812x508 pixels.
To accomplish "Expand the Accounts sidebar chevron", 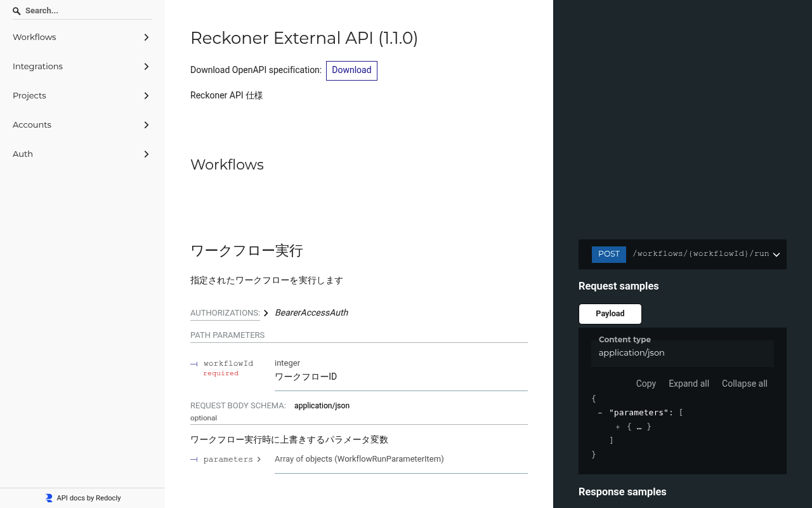I will (x=147, y=125).
